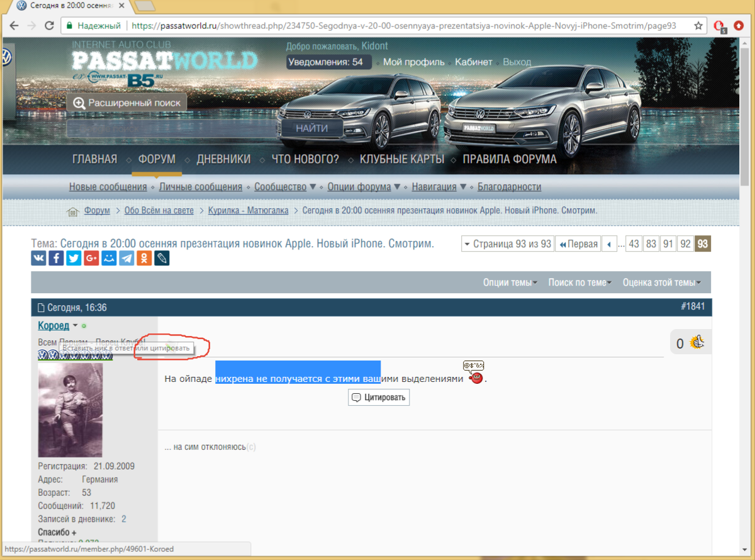Open the diary entries count 2 link
This screenshot has width=755, height=560.
pos(124,519)
